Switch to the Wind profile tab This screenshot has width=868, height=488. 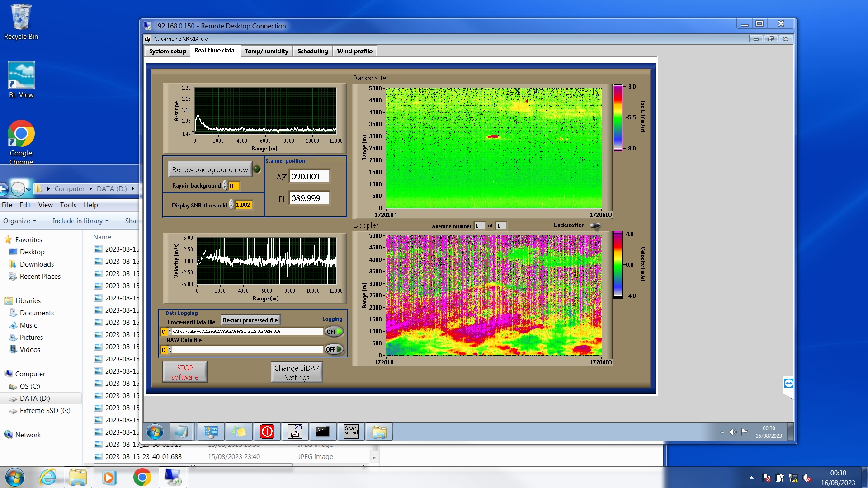(x=354, y=51)
